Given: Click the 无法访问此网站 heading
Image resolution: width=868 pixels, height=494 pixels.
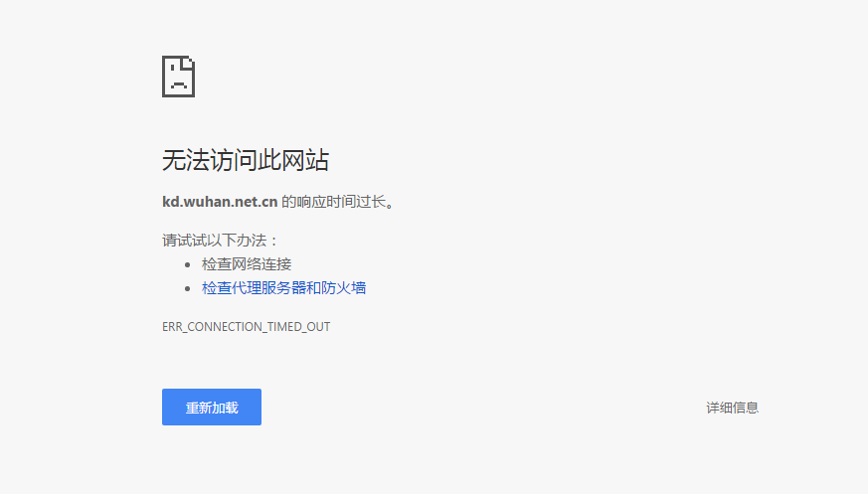Looking at the screenshot, I should (x=246, y=160).
